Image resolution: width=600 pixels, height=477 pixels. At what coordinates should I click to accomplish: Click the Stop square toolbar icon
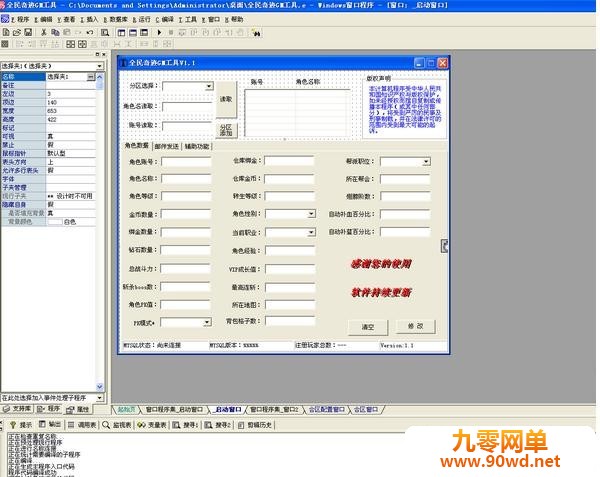click(x=171, y=33)
